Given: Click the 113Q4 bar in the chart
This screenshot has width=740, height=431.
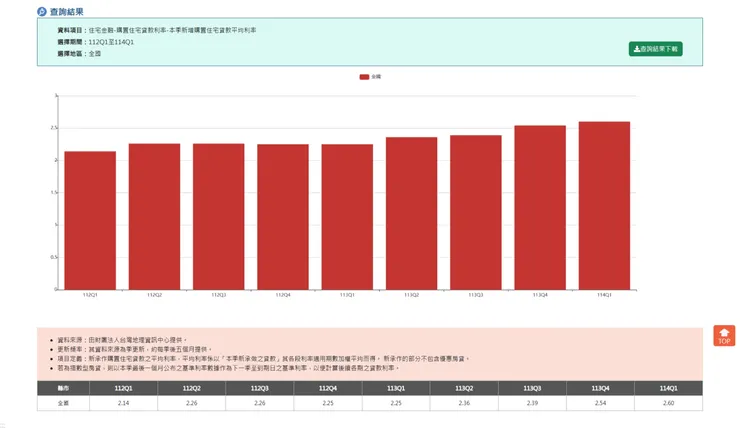Looking at the screenshot, I should (x=540, y=208).
